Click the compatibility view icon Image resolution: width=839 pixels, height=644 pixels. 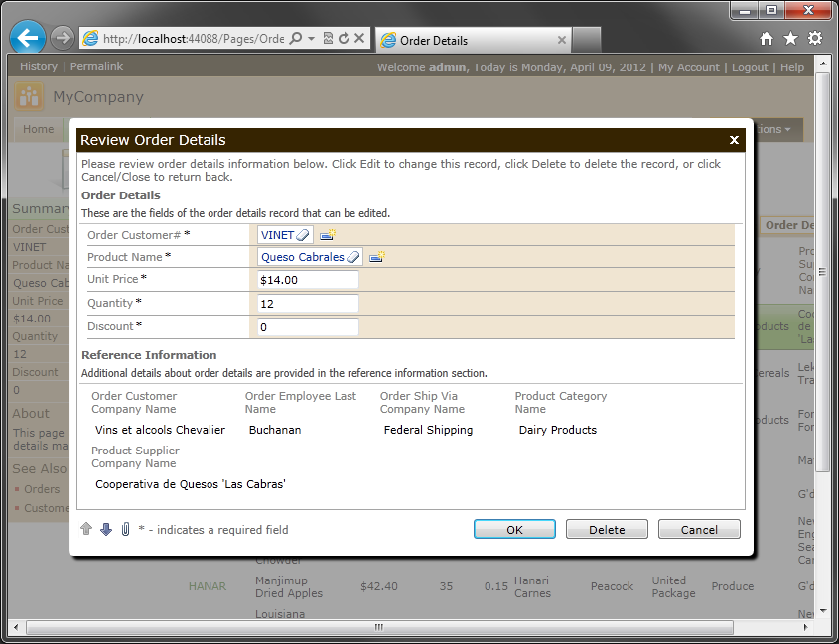click(x=328, y=38)
